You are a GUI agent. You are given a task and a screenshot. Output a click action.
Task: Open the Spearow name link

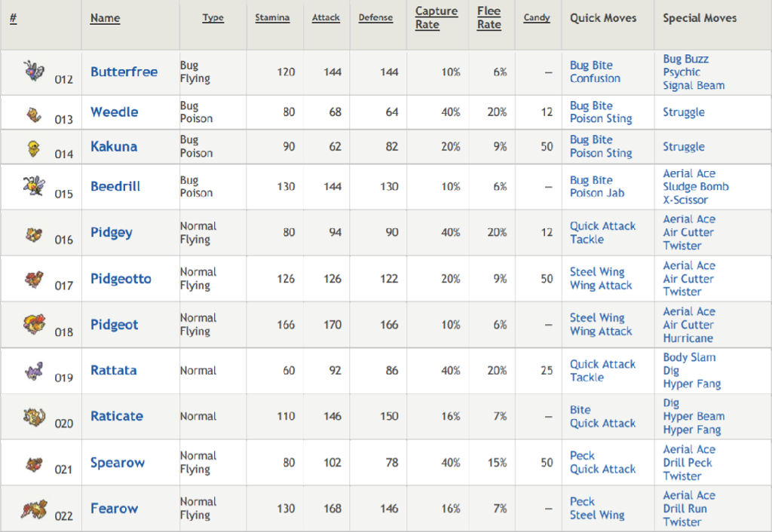[117, 463]
